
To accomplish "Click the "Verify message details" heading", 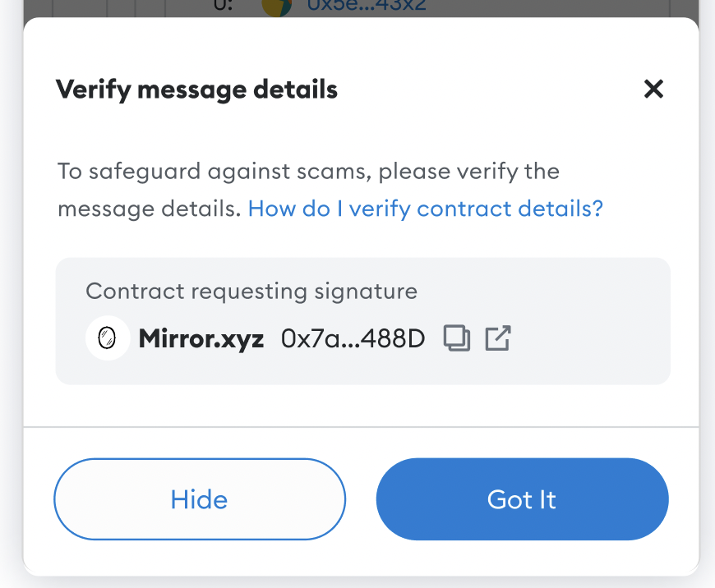I will [196, 89].
